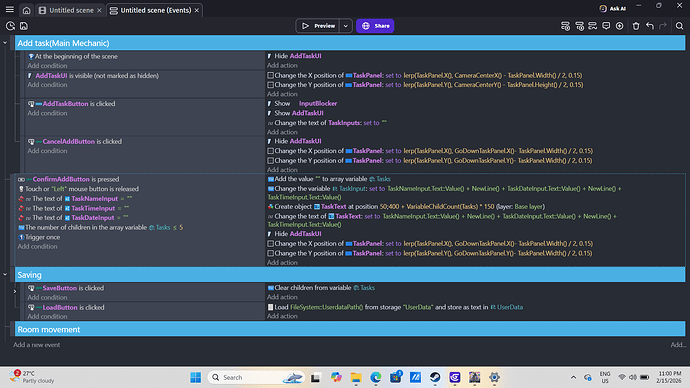Close the Untitled scene (Events) tab
This screenshot has height=388, width=690.
pos(197,10)
